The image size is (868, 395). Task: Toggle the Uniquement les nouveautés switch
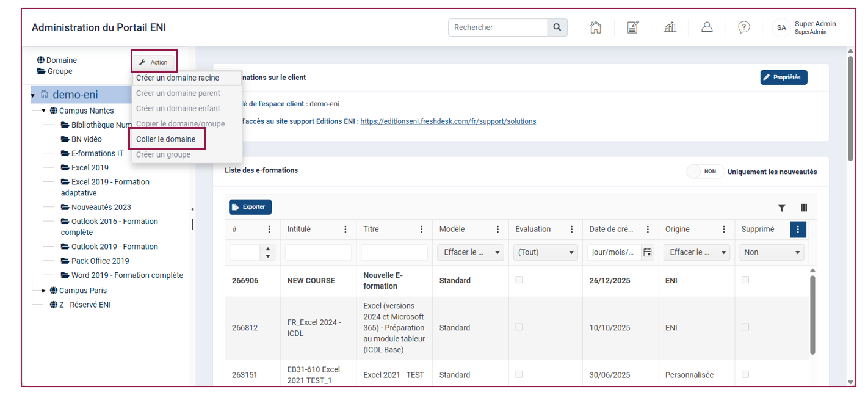(x=706, y=172)
